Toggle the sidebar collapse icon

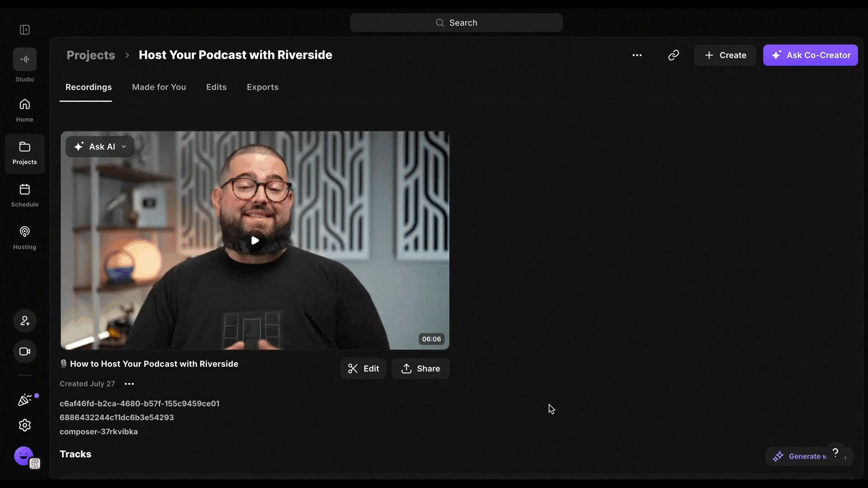point(25,30)
